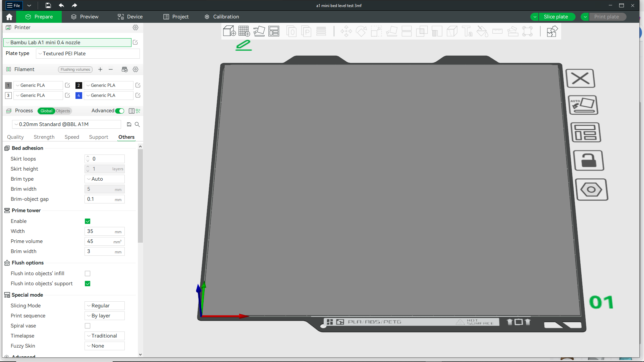Open the Text tool
The height and width of the screenshot is (362, 644).
[467, 31]
